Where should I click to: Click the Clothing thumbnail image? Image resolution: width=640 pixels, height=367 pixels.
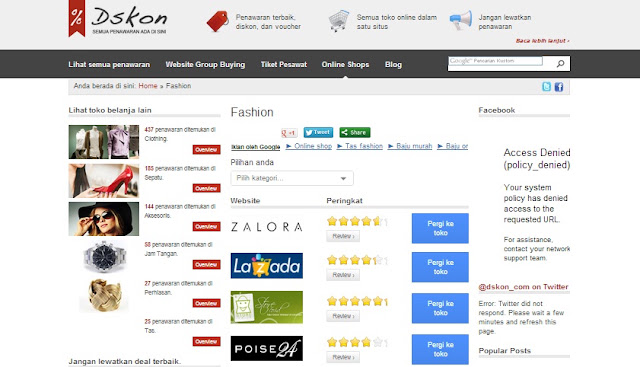click(x=104, y=142)
